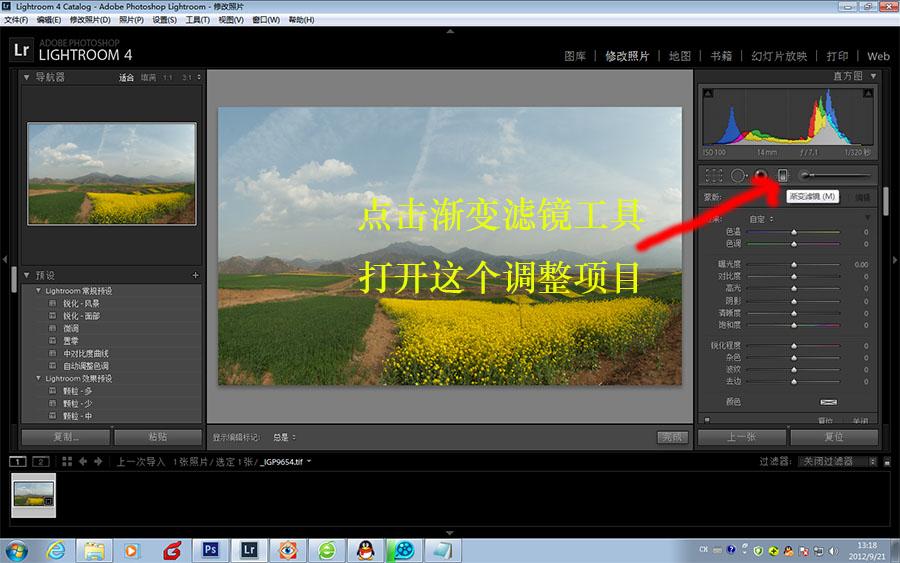
Task: Open the effect 自定 preset dropdown
Action: point(761,219)
